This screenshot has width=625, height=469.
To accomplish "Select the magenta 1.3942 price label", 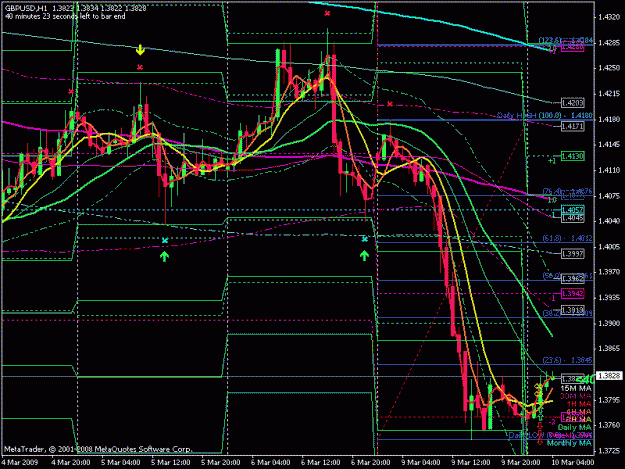I will pos(573,294).
